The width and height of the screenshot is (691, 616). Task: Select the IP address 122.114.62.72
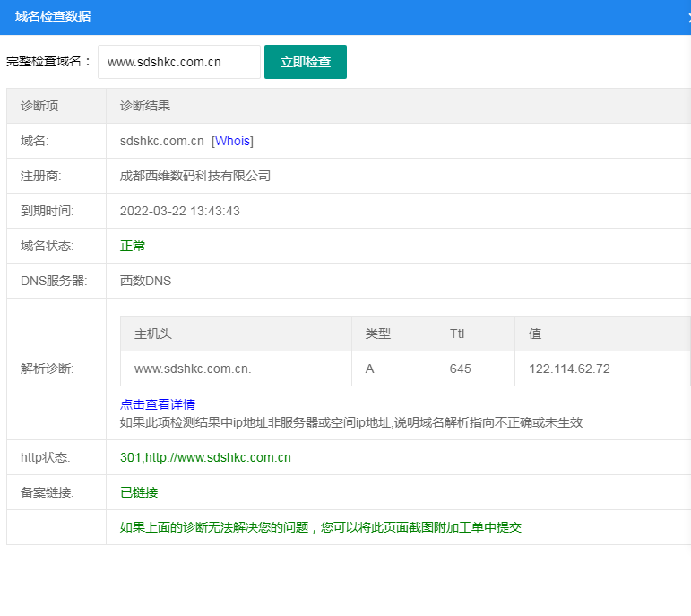tap(569, 369)
